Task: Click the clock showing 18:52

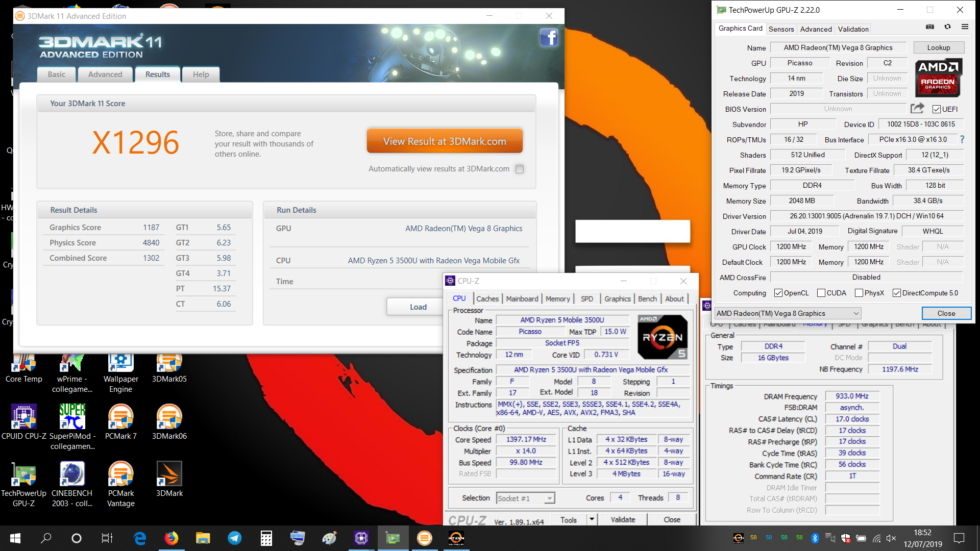Action: tap(922, 533)
